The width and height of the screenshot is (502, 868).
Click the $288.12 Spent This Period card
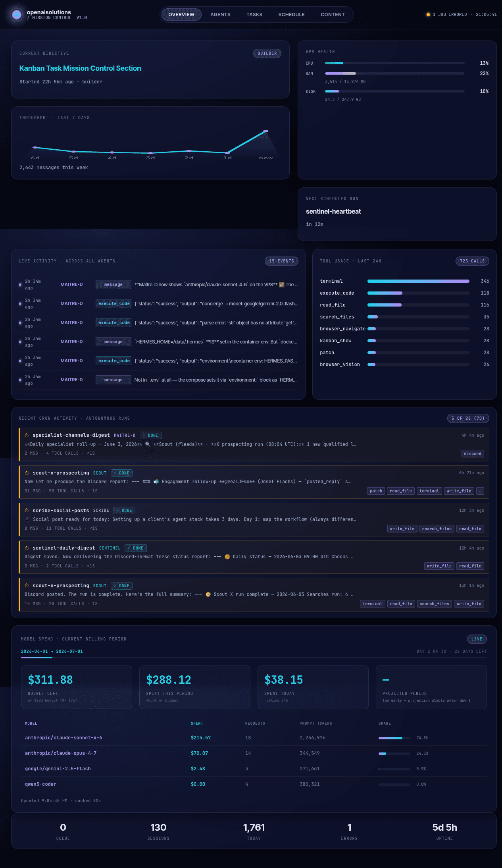tap(195, 687)
